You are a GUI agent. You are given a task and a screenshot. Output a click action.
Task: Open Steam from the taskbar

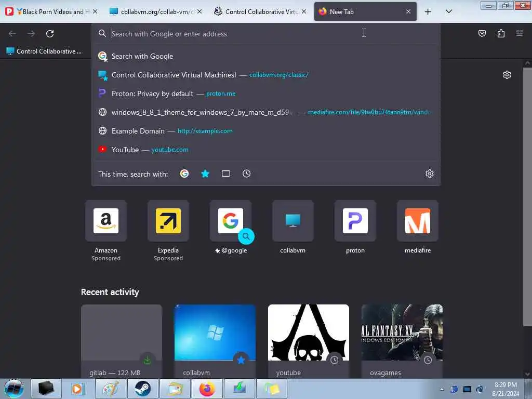pyautogui.click(x=142, y=389)
